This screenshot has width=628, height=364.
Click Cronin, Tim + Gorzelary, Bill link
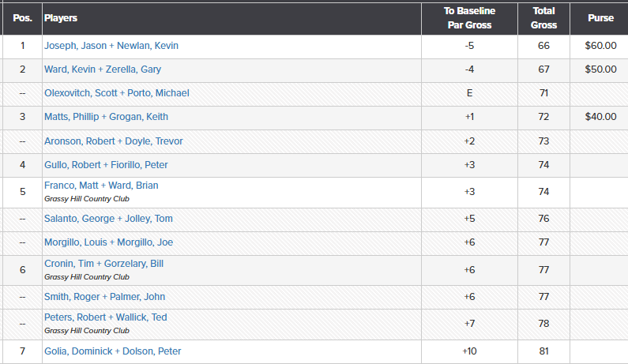(x=103, y=264)
